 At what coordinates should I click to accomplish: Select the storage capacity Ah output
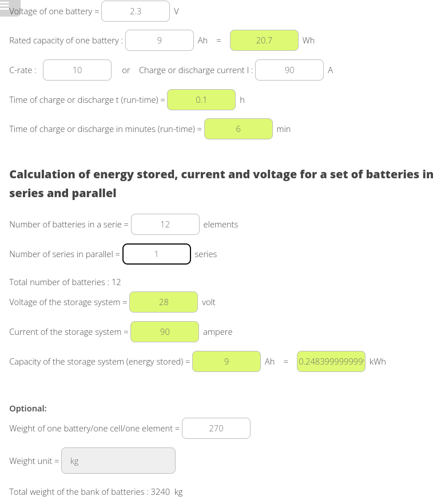point(227,362)
